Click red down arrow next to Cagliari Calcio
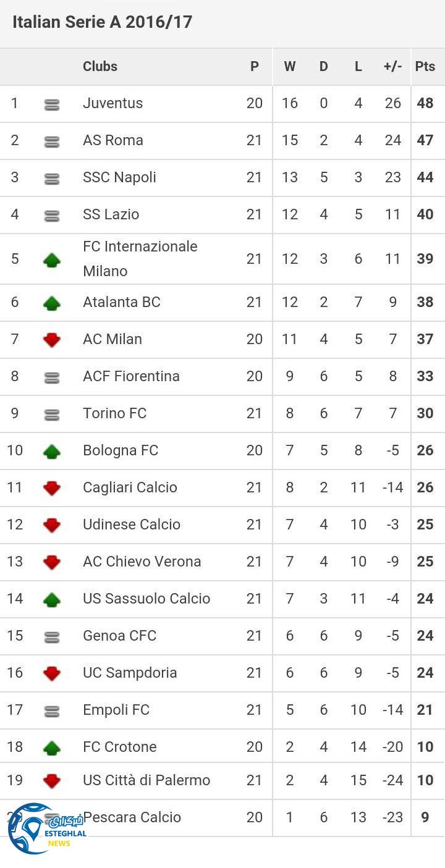The height and width of the screenshot is (868, 445). [x=52, y=488]
